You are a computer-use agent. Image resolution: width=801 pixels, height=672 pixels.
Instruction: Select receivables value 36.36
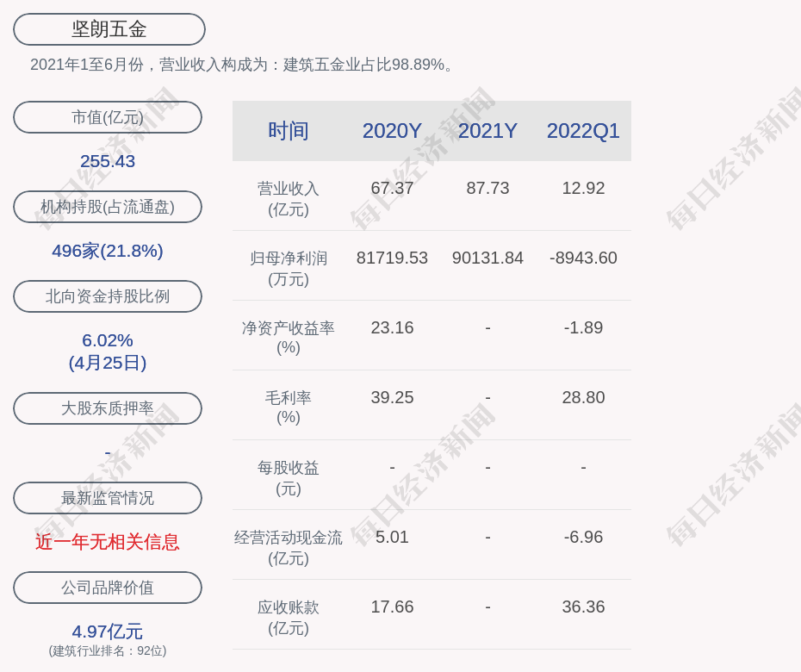click(583, 607)
